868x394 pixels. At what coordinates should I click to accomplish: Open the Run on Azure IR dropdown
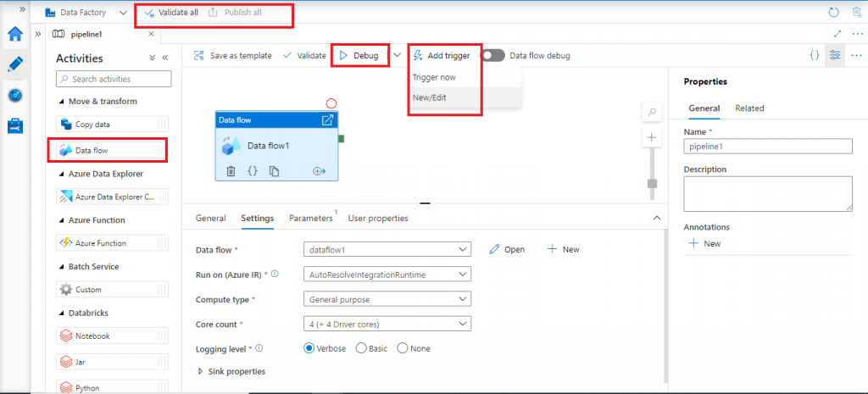(x=387, y=274)
